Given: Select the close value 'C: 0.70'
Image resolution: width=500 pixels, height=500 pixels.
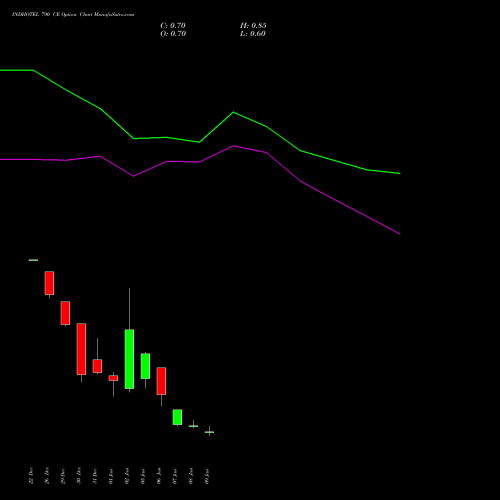Looking at the screenshot, I should (x=173, y=26).
